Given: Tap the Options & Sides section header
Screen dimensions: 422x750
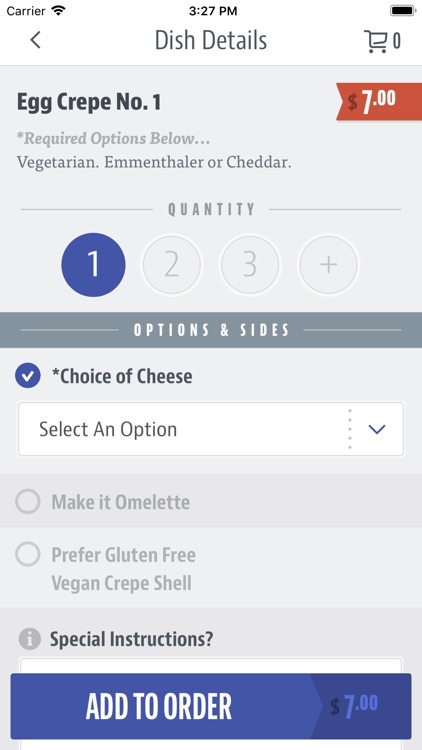Looking at the screenshot, I should [x=211, y=330].
